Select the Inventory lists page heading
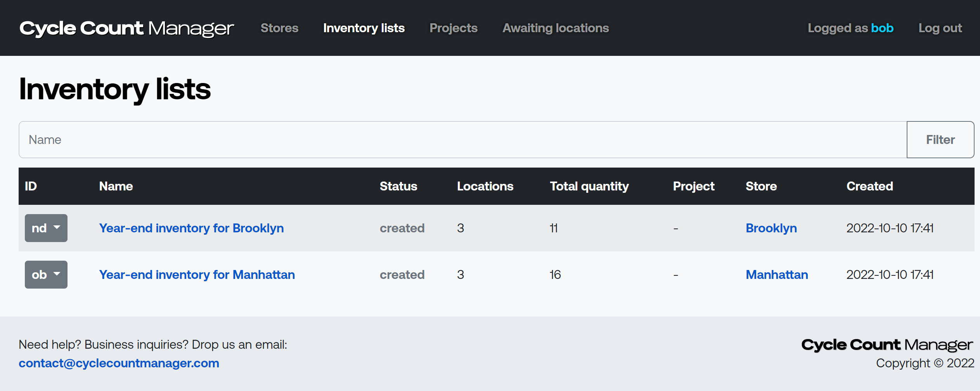Screen dimensions: 980x391 coord(115,89)
